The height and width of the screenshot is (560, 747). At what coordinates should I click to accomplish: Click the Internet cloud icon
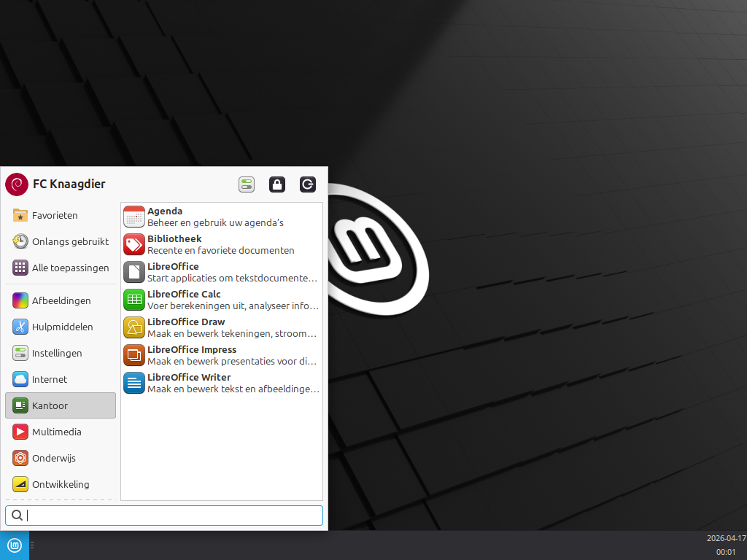coord(20,379)
